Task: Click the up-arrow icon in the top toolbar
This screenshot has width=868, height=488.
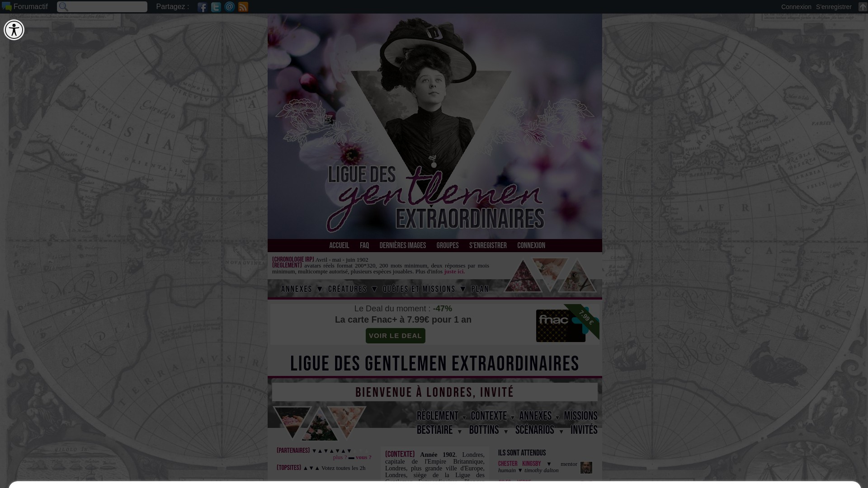Action: [863, 7]
